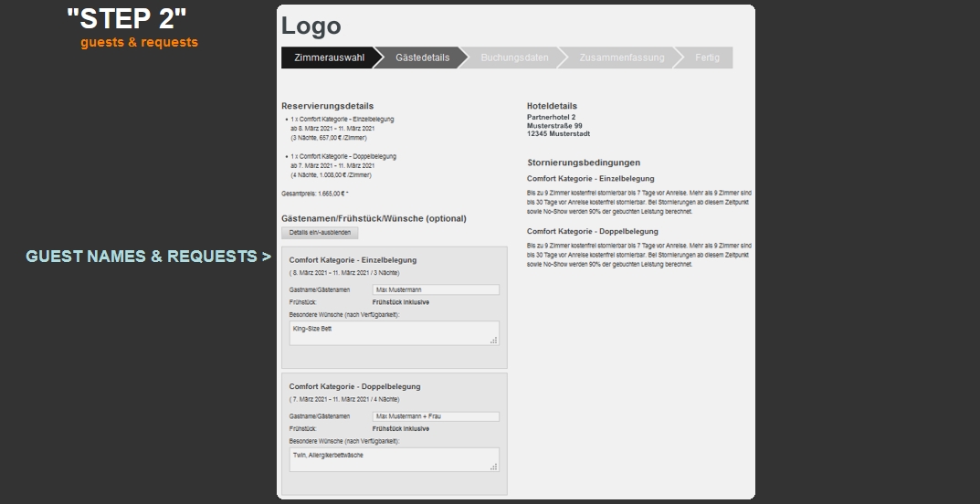Screen dimensions: 980x504
Task: Toggle details with 'Details ein-/ausblenden' button
Action: (x=320, y=233)
